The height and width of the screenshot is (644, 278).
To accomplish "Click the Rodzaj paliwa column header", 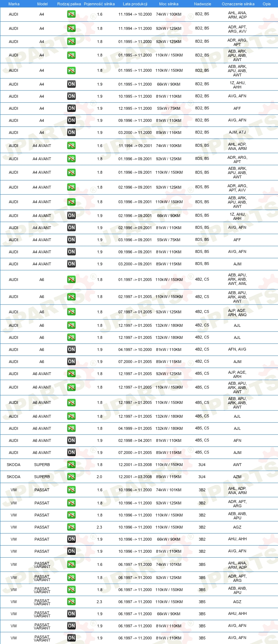I will [69, 4].
